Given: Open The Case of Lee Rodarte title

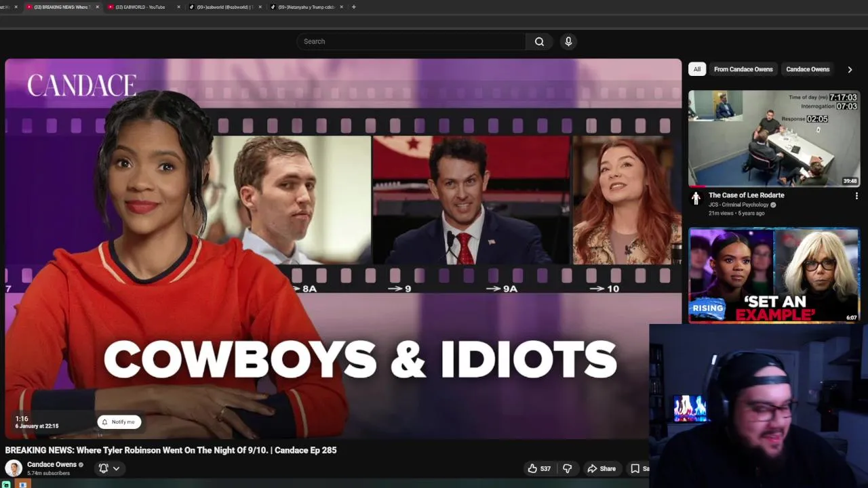Looking at the screenshot, I should point(746,195).
